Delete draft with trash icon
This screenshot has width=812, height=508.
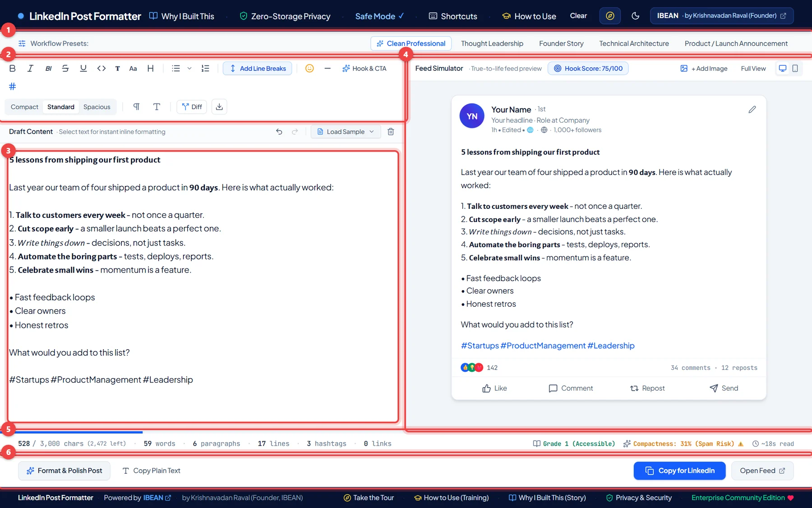(391, 132)
